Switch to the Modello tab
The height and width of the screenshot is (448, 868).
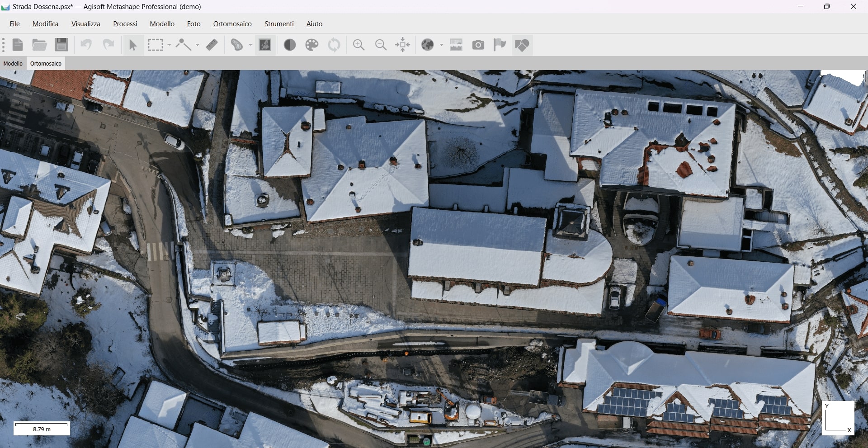coord(13,64)
